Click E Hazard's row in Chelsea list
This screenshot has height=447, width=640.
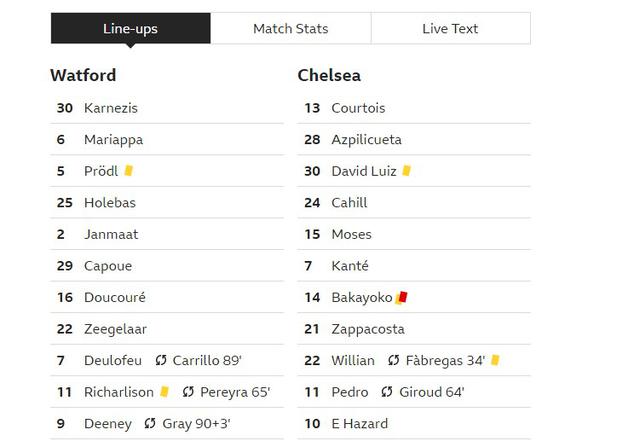pos(359,424)
